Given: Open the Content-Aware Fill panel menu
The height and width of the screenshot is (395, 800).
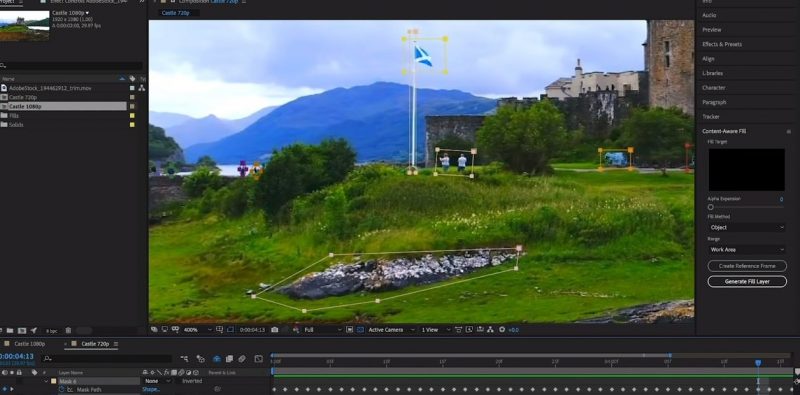Looking at the screenshot, I should click(x=788, y=131).
